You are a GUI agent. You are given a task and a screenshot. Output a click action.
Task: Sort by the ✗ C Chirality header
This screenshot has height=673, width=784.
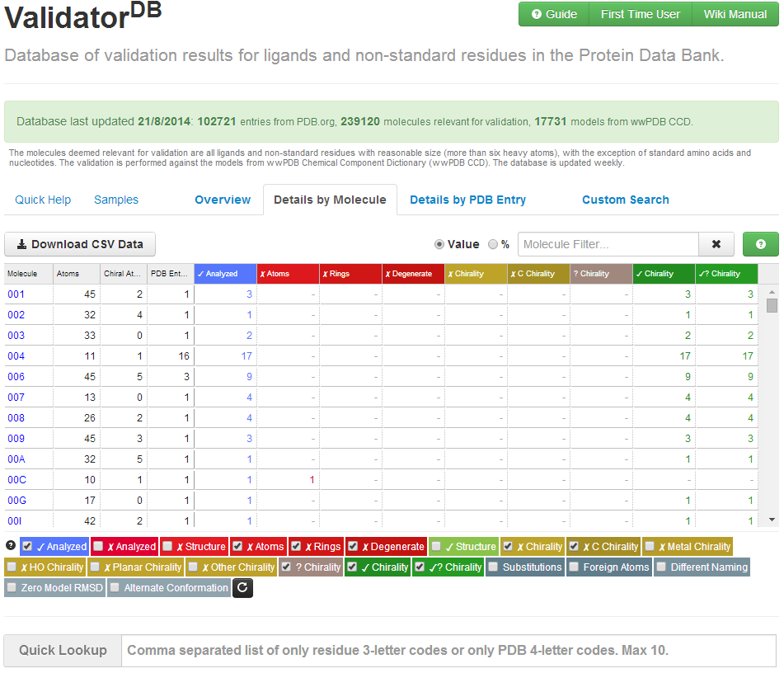click(x=538, y=274)
